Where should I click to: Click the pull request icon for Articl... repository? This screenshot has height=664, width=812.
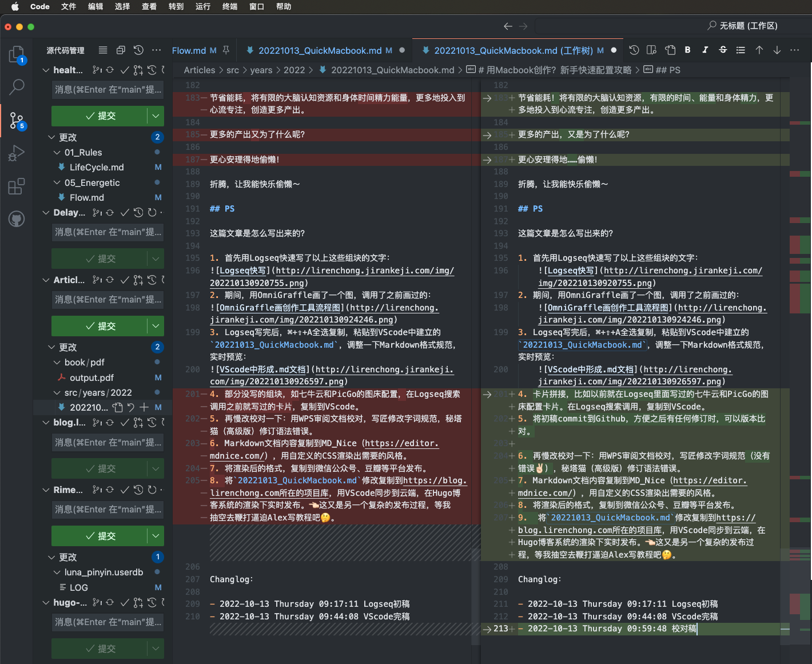(x=138, y=280)
